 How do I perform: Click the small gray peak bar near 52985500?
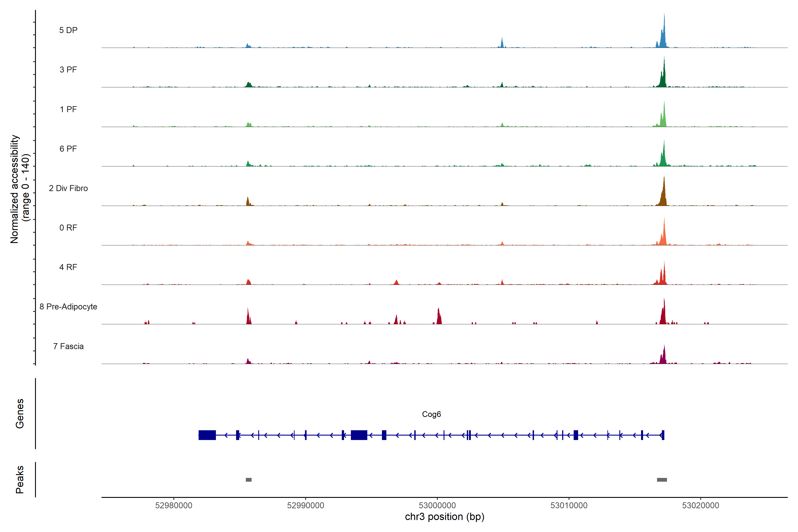point(249,480)
